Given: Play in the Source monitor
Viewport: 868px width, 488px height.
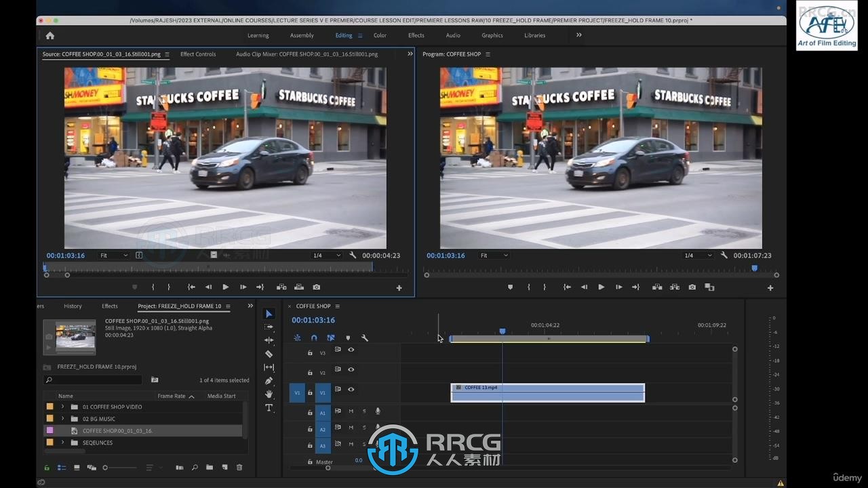Looking at the screenshot, I should tap(226, 287).
